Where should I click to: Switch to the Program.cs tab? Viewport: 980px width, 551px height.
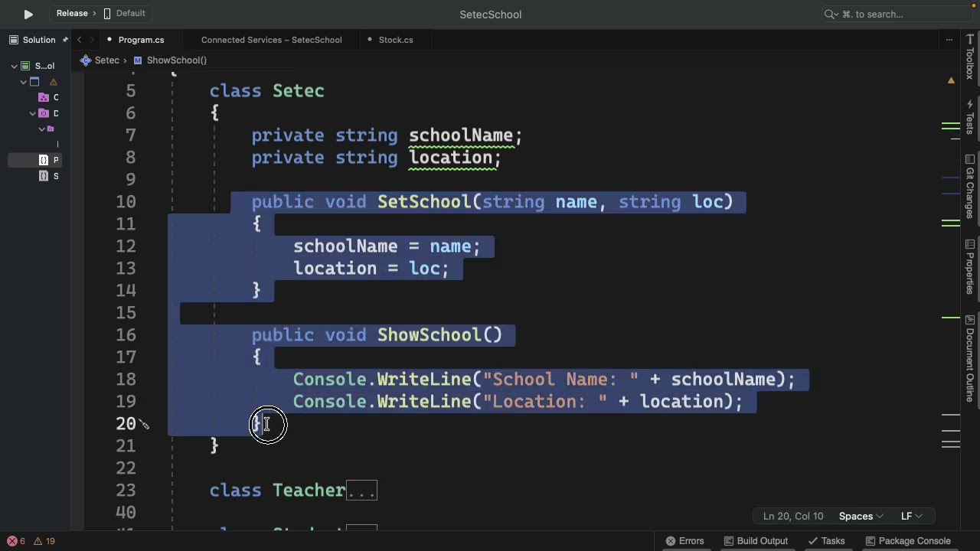pos(141,40)
